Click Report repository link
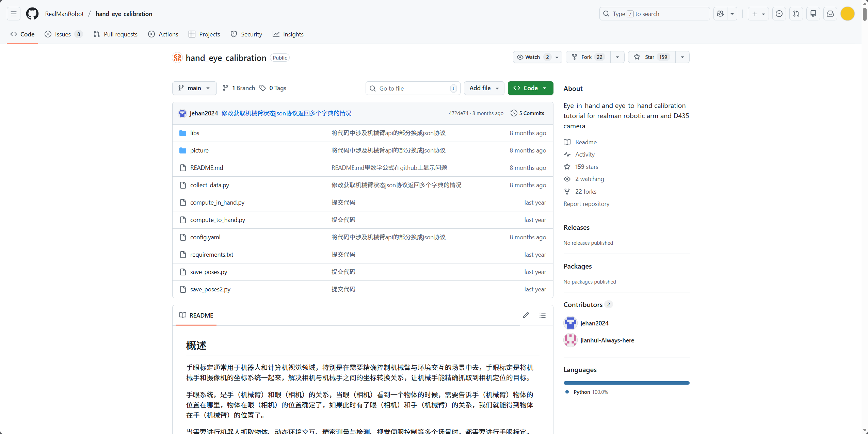Screen dimensions: 868x434 click(x=586, y=204)
